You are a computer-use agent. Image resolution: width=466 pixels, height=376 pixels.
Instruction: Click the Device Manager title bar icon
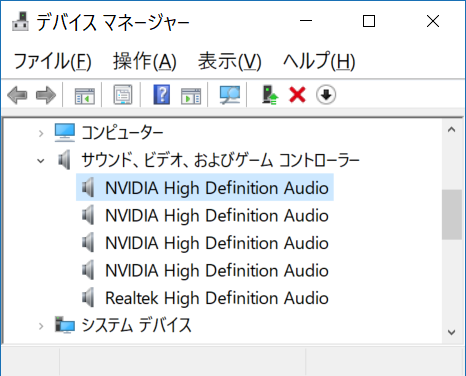21,21
